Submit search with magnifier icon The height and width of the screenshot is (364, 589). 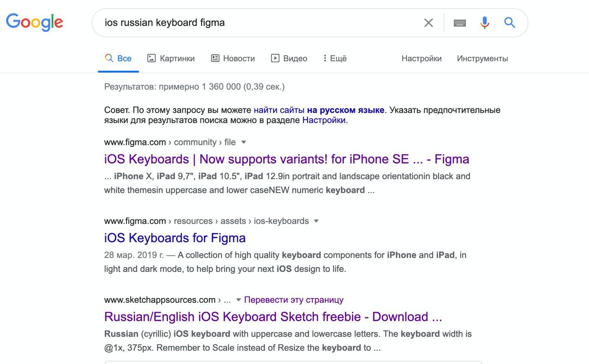509,23
